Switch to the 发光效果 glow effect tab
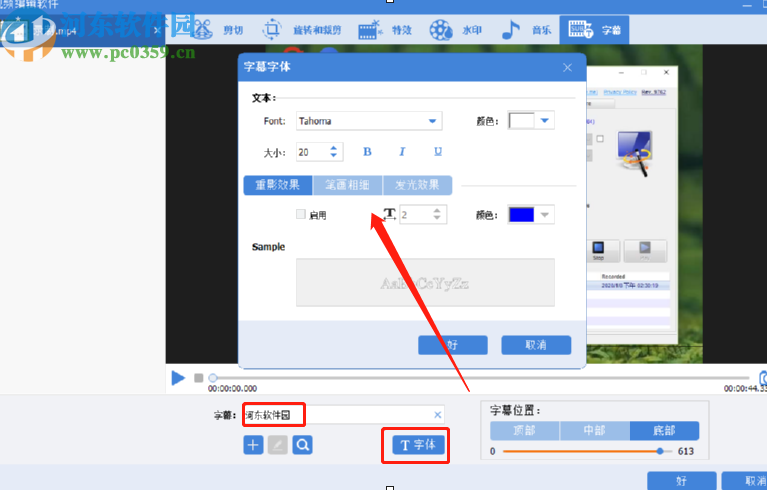767x490 pixels. point(417,185)
